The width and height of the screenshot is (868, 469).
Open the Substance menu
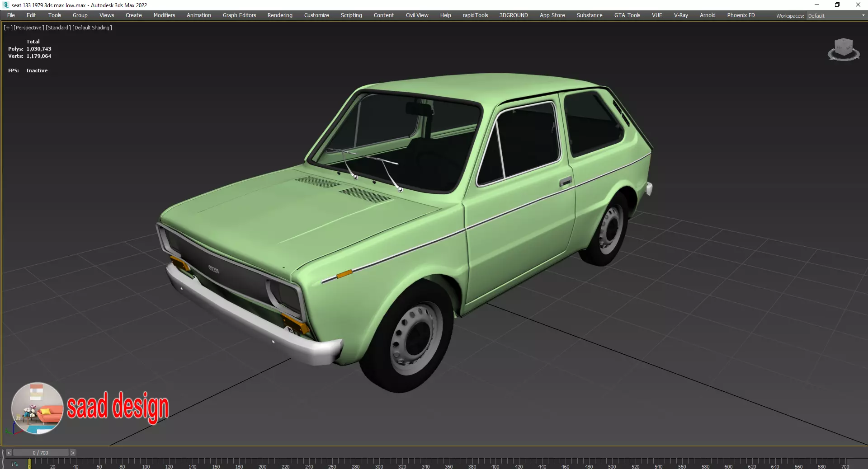pos(590,15)
